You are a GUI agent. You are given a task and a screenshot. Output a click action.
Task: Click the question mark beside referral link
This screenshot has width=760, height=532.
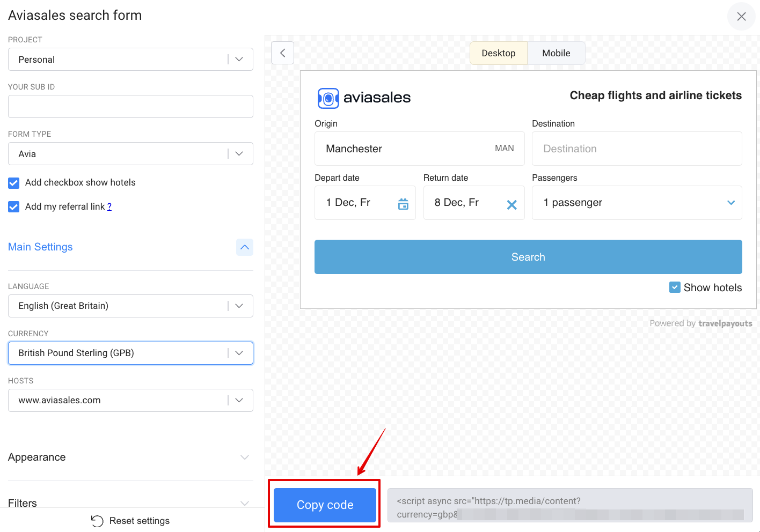tap(109, 206)
